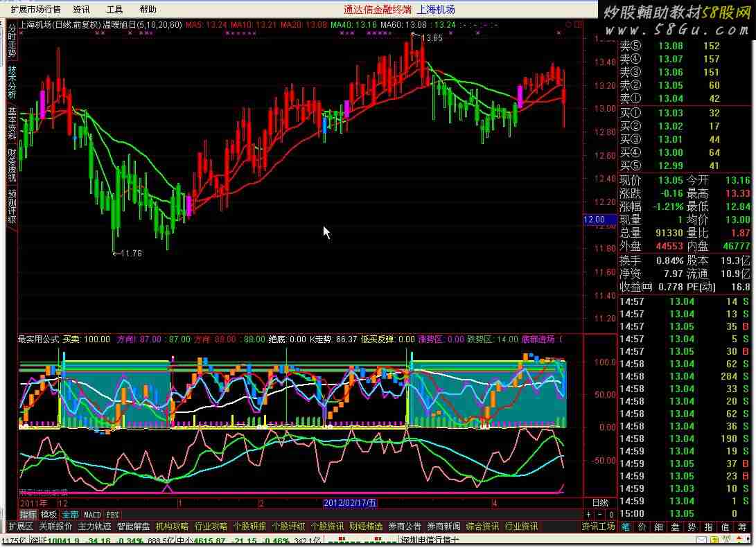Select the 势 trend tab

[692, 527]
